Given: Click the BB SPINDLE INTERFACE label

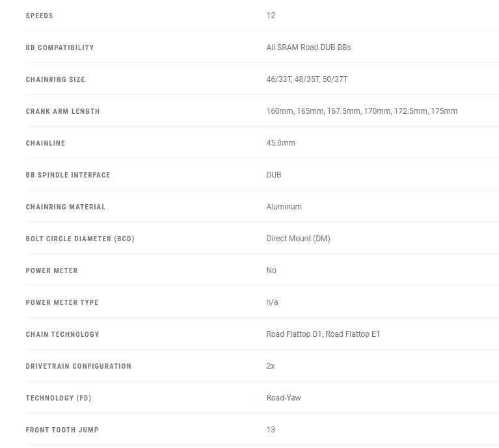Looking at the screenshot, I should (68, 175).
